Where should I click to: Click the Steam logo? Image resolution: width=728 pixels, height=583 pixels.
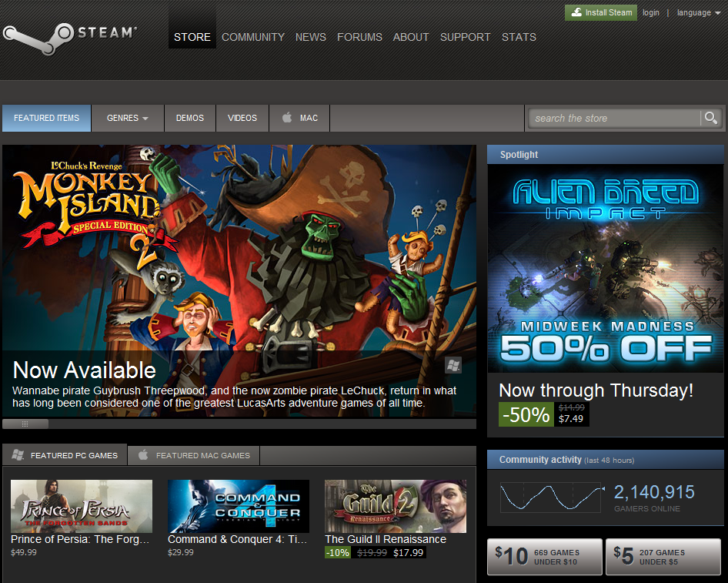pos(69,38)
